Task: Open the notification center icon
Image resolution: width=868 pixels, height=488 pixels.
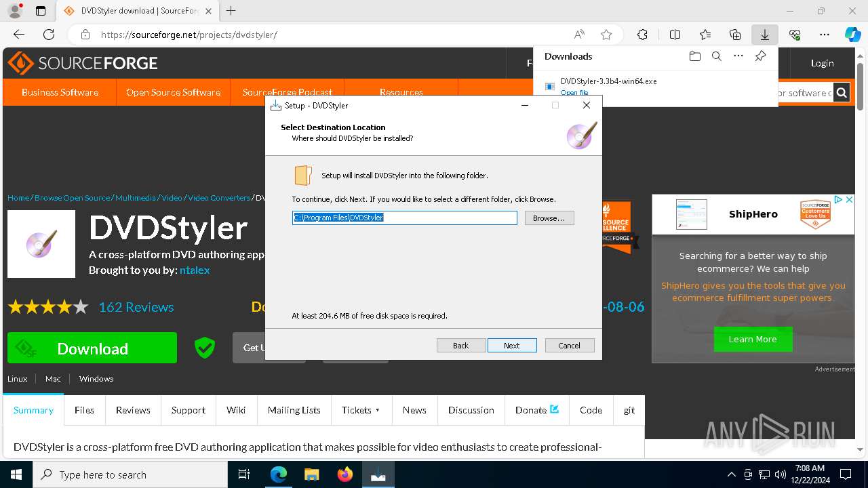Action: (x=846, y=474)
